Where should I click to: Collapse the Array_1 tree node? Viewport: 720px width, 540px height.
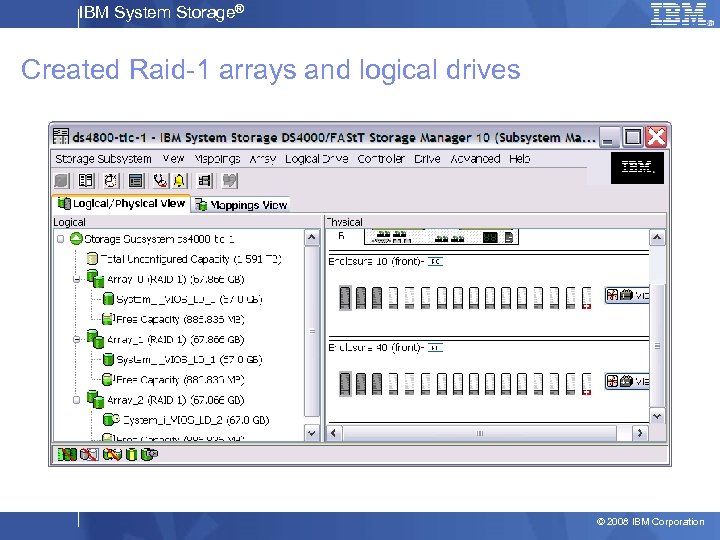(77, 340)
